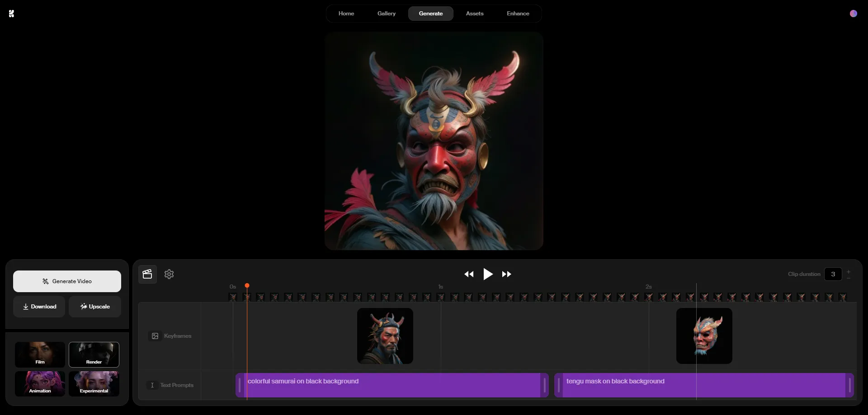Open the Gallery tab
This screenshot has width=868, height=415.
[387, 14]
